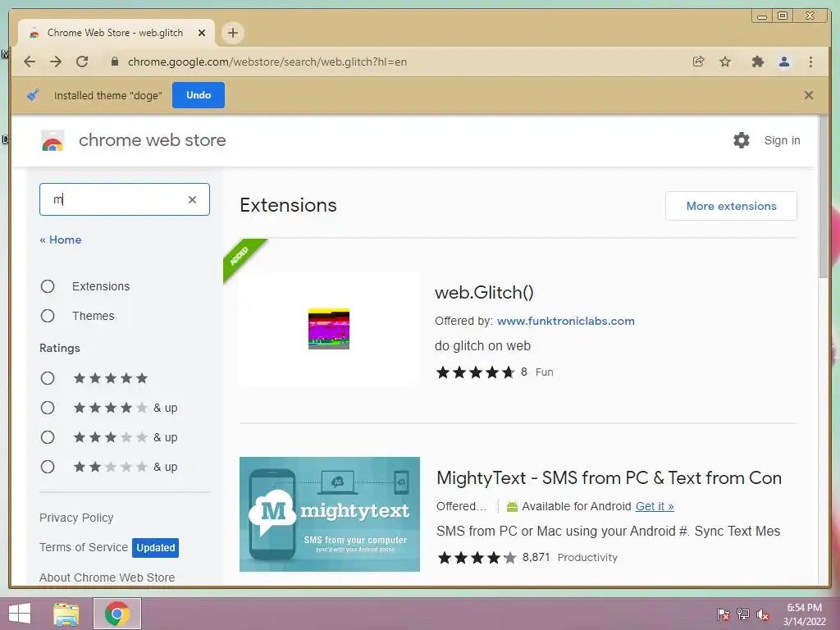Sign in to the web store

(782, 140)
